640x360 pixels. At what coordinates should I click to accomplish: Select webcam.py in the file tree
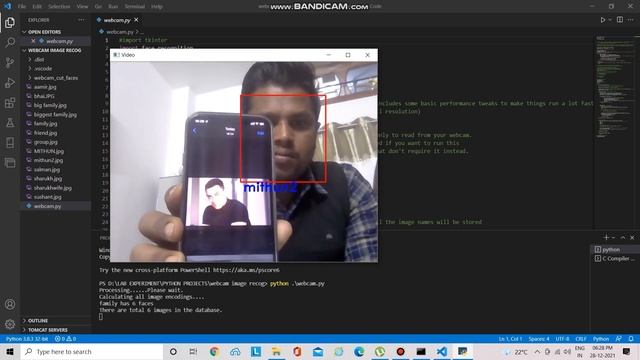tap(47, 206)
